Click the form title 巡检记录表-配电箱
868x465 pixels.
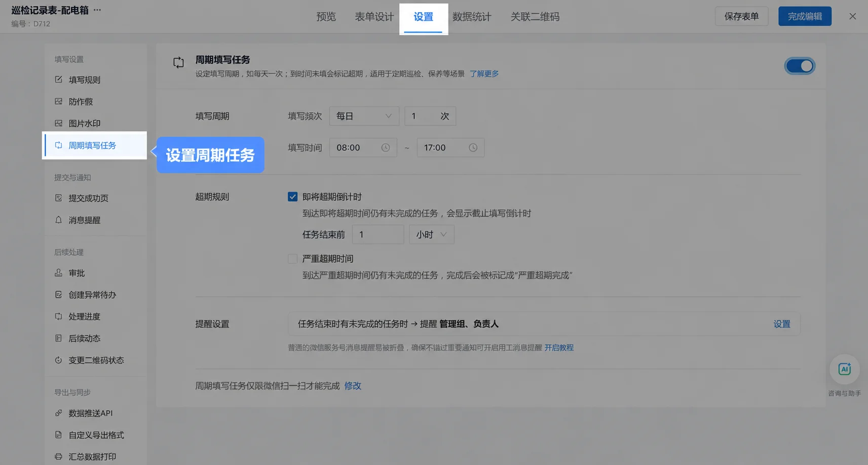(x=50, y=10)
